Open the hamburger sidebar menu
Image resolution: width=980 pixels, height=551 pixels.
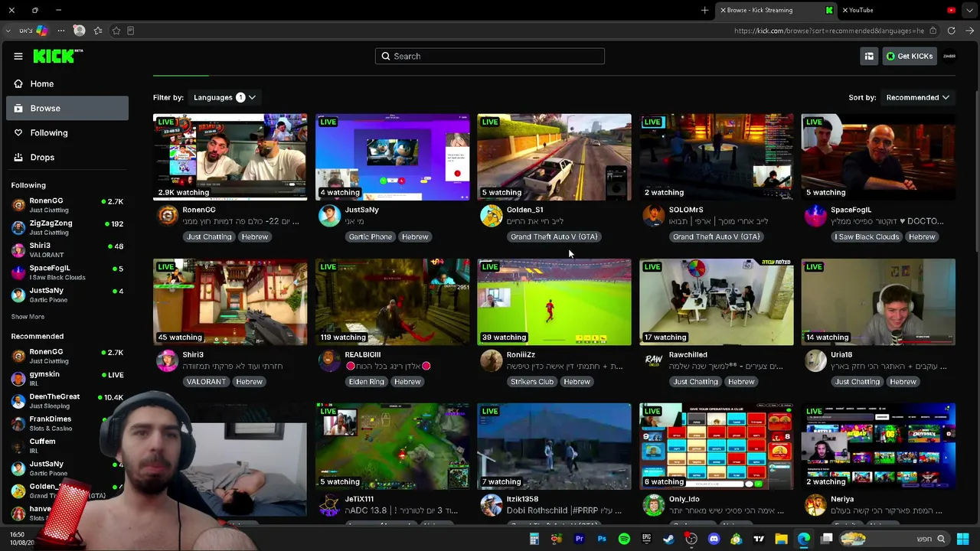pyautogui.click(x=18, y=56)
